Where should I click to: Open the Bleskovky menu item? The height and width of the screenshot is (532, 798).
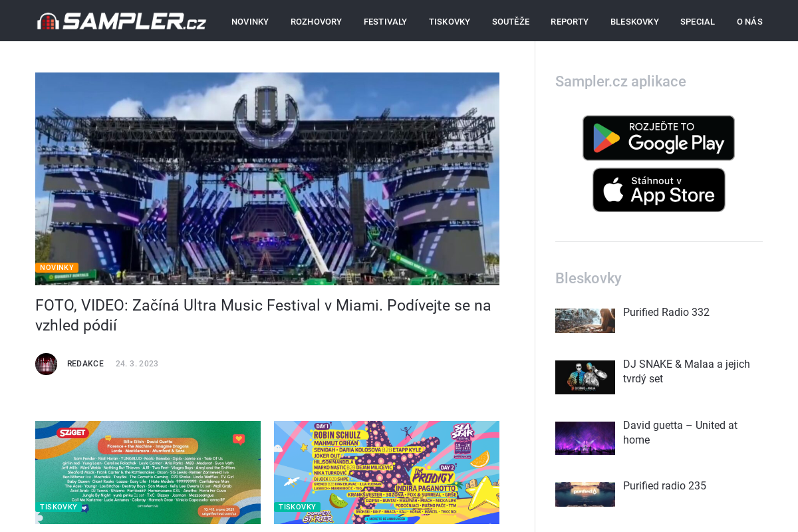634,21
